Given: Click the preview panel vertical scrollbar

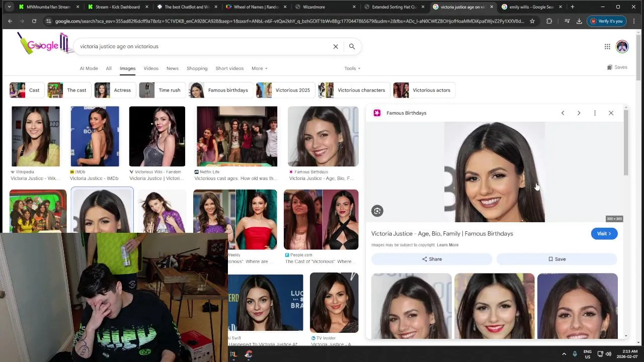Looking at the screenshot, I should point(626,143).
